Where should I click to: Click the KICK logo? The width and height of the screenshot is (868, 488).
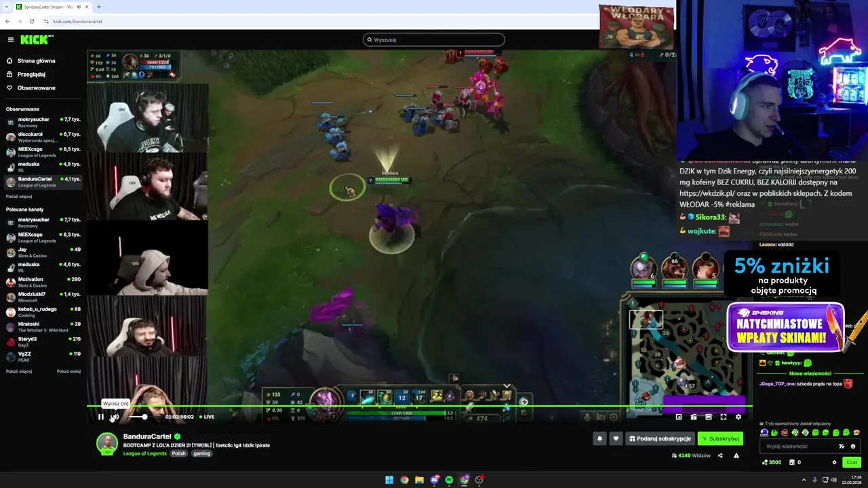pyautogui.click(x=37, y=40)
